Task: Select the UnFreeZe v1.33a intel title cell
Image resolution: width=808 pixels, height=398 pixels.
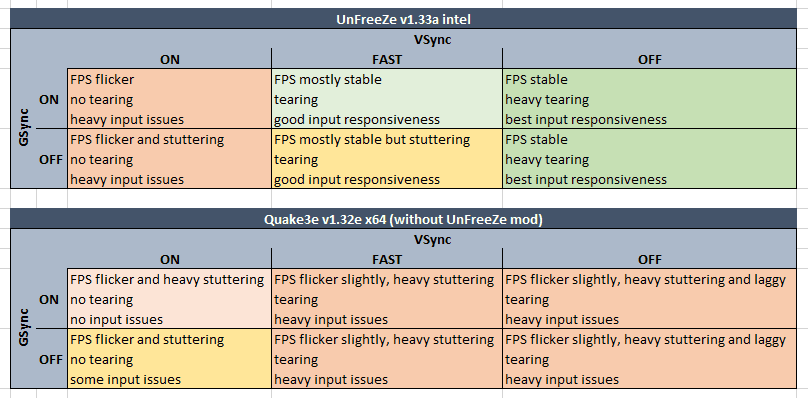Action: (403, 20)
